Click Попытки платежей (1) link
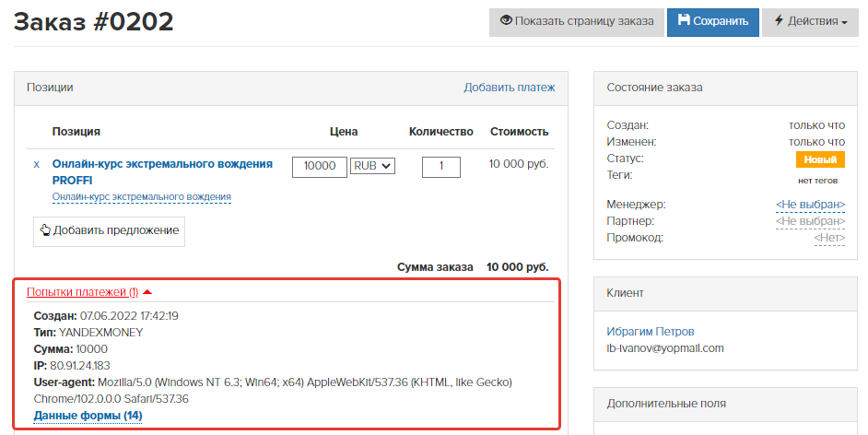This screenshot has height=435, width=868. [83, 292]
